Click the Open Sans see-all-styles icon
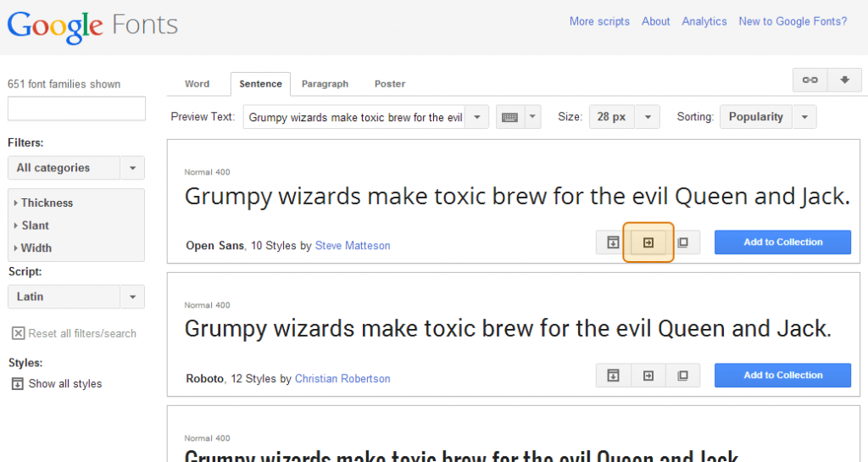868x462 pixels. tap(613, 242)
